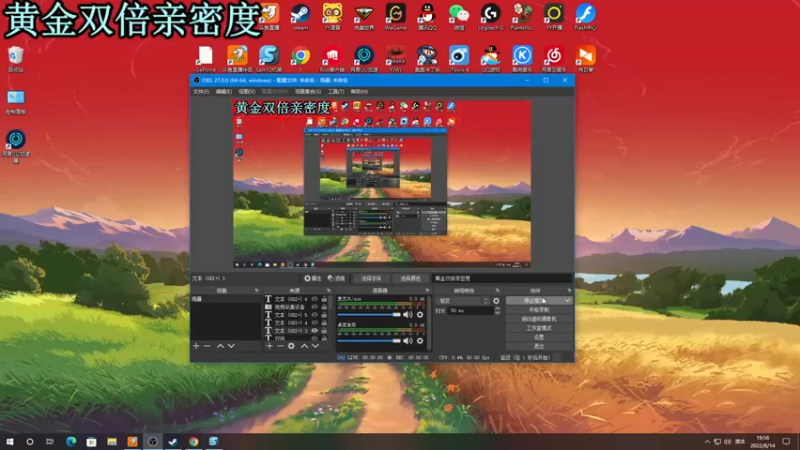The height and width of the screenshot is (450, 800).
Task: Open the 渐变 transition dropdown
Action: (463, 301)
